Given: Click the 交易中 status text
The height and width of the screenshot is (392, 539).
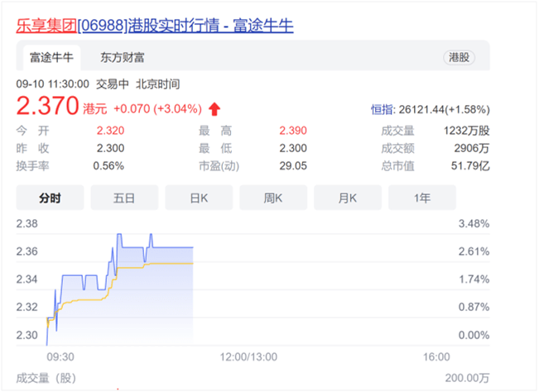Looking at the screenshot, I should [x=113, y=84].
